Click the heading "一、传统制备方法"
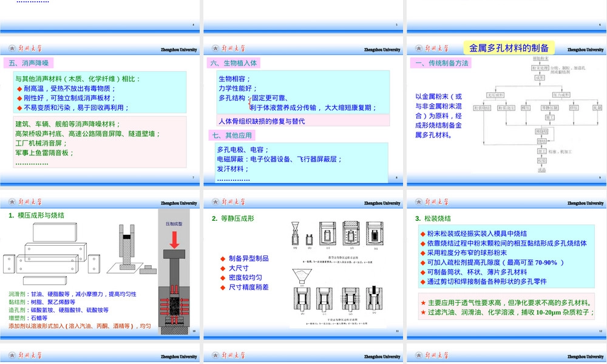 (442, 63)
